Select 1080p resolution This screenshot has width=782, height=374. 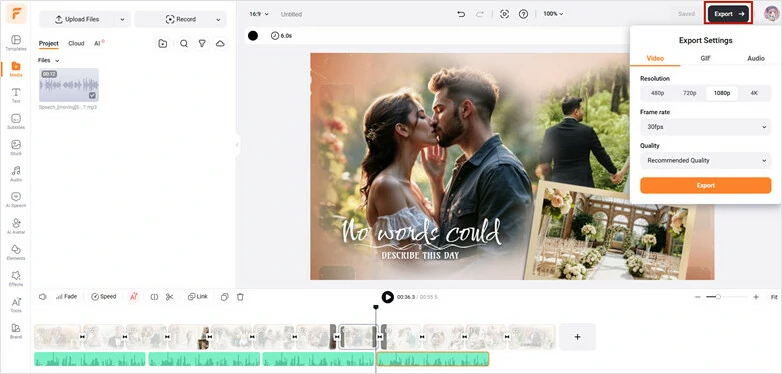(722, 93)
